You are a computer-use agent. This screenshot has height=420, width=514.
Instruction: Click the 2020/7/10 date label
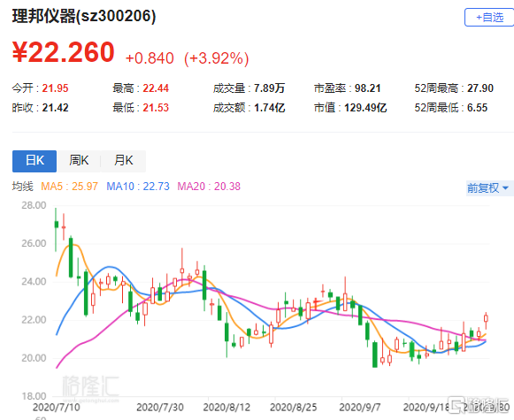tap(57, 408)
